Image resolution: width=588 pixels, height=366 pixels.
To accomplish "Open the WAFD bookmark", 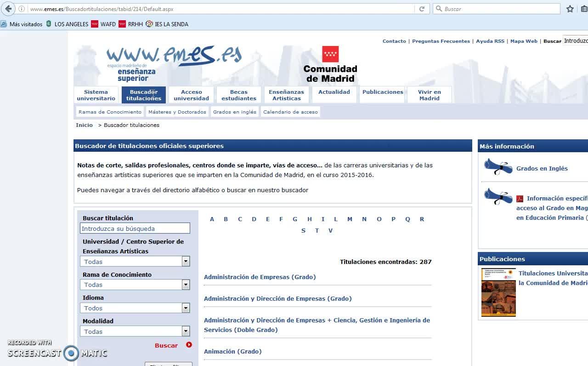I will 103,24.
